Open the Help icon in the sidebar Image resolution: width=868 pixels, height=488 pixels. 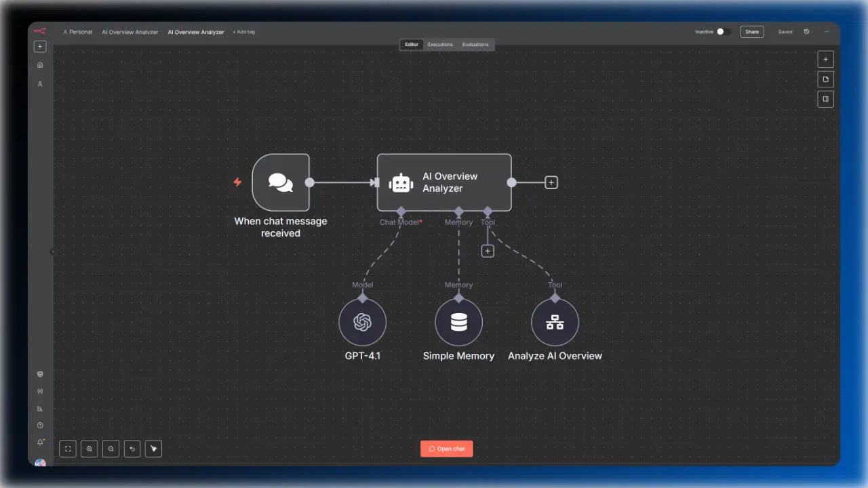point(40,425)
